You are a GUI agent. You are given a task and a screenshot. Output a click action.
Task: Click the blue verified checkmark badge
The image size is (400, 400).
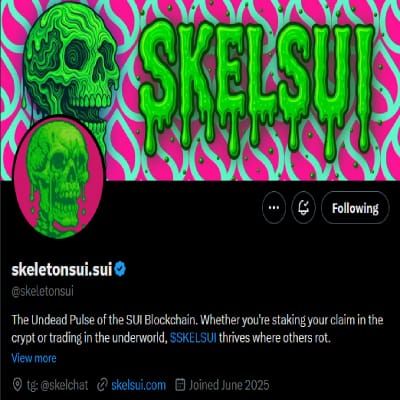click(x=120, y=269)
